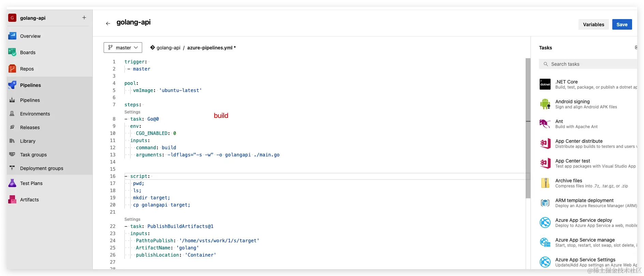The image size is (644, 276).
Task: Click the repo diamond icon before golang-api
Action: tap(152, 47)
